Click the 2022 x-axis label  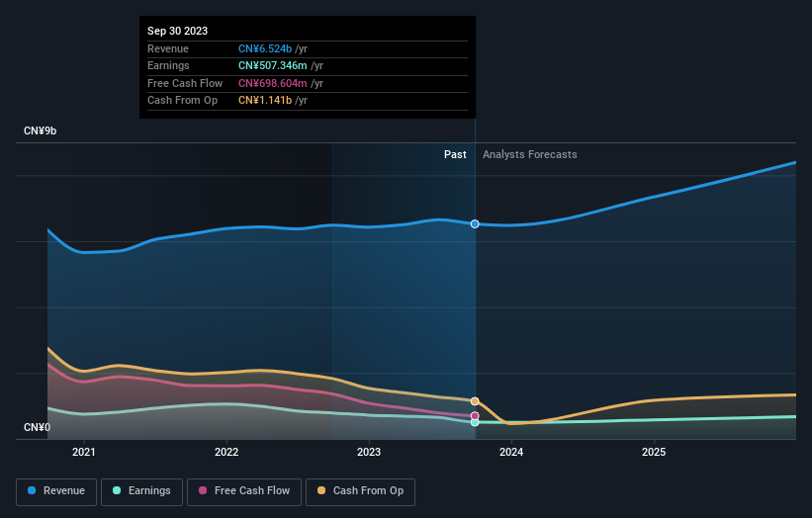[226, 453]
